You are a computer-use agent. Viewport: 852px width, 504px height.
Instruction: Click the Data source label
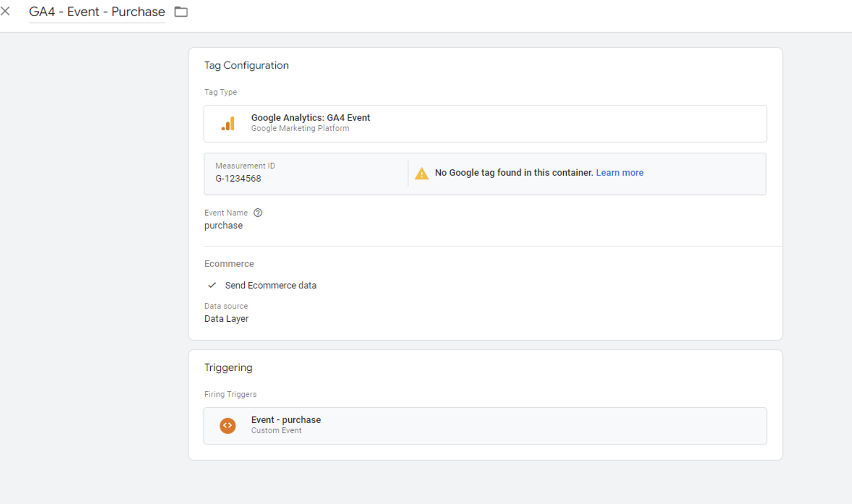click(226, 306)
